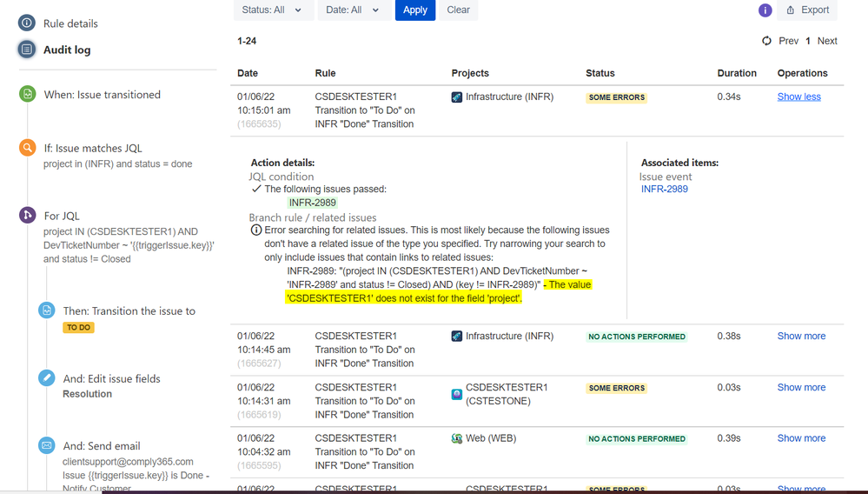
Task: Click the Action details: heading
Action: pyautogui.click(x=282, y=163)
